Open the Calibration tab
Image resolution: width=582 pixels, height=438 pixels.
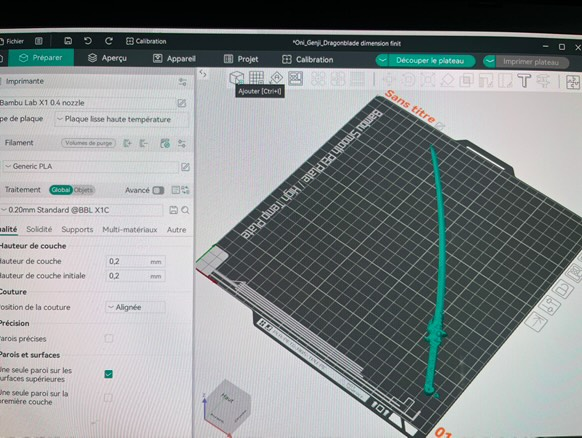point(308,59)
